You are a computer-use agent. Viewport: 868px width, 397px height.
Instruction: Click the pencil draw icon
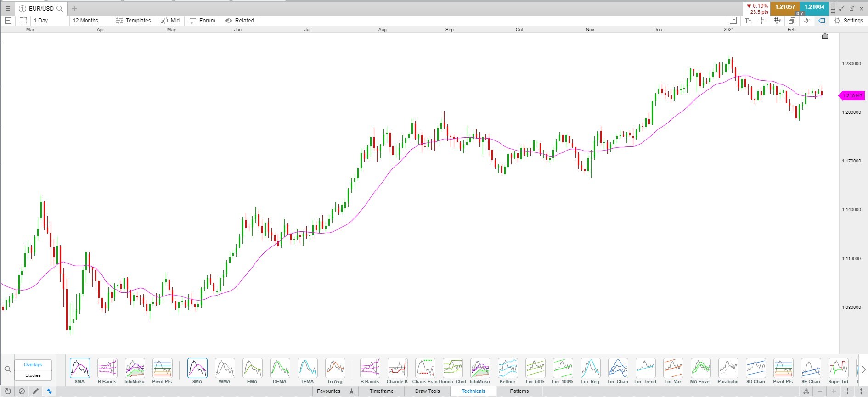click(x=35, y=391)
